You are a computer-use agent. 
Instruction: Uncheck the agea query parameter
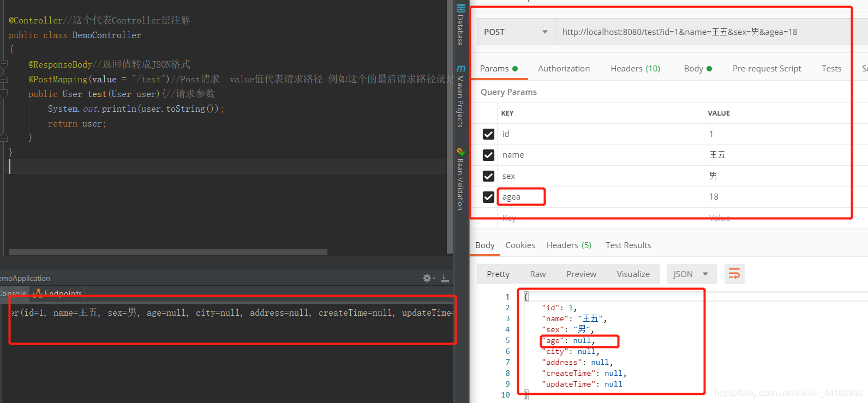[488, 197]
